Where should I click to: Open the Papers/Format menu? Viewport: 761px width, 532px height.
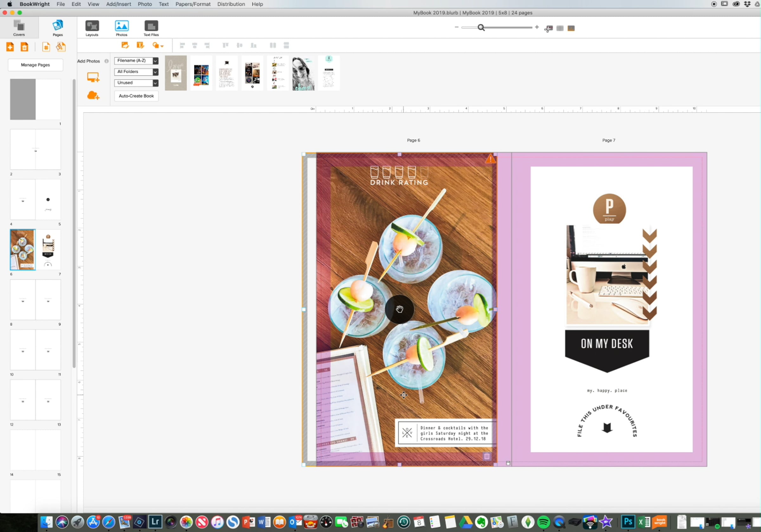pyautogui.click(x=193, y=4)
